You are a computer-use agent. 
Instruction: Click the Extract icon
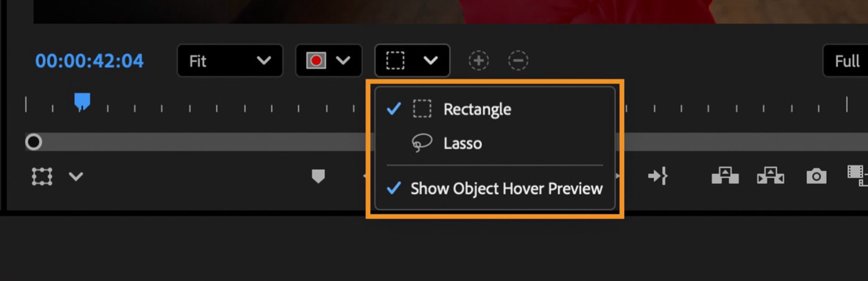pyautogui.click(x=771, y=176)
